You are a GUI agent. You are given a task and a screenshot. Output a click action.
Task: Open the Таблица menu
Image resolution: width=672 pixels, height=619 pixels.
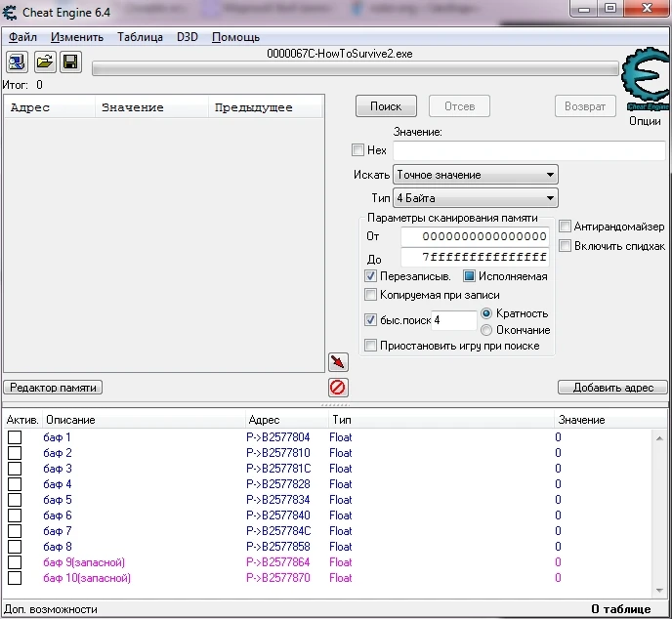tap(140, 37)
